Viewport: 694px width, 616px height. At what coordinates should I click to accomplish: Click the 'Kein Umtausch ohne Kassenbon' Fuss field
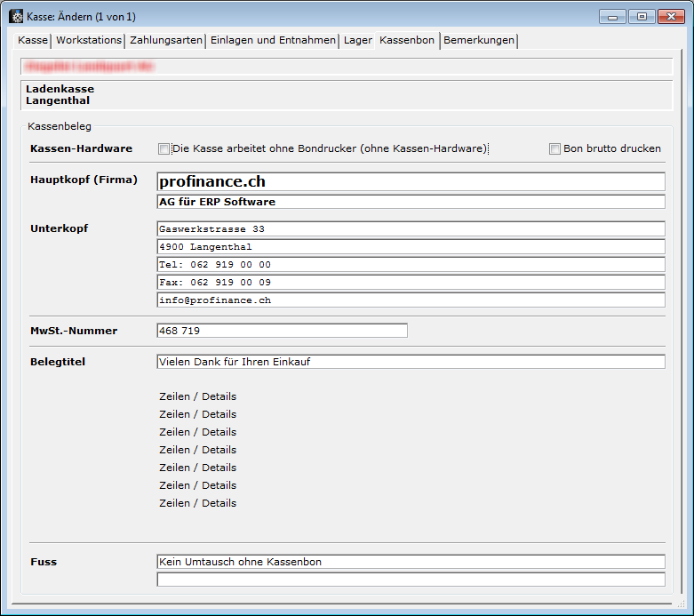click(411, 562)
